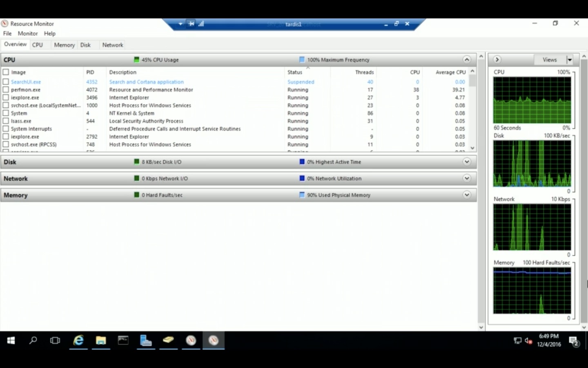The height and width of the screenshot is (368, 588).
Task: Click the network status icon in the system tray
Action: [x=517, y=340]
